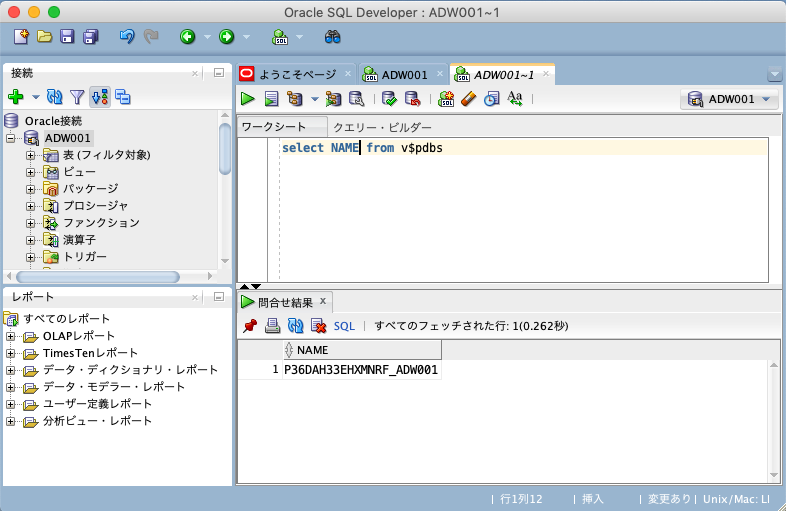Expand the パッケージ tree node

[30, 189]
